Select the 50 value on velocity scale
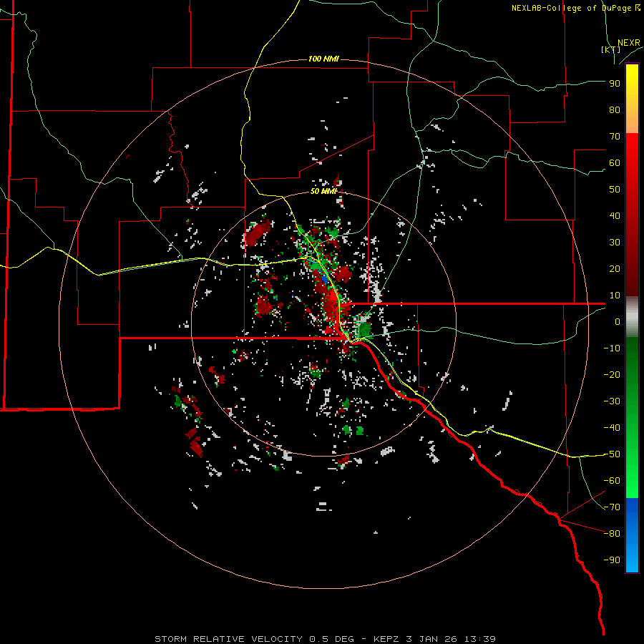 pyautogui.click(x=615, y=190)
